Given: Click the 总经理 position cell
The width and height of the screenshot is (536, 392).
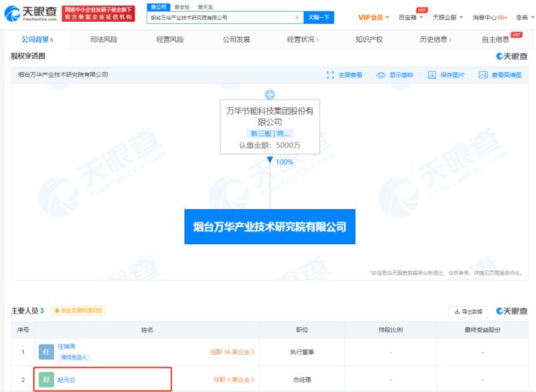Looking at the screenshot, I should [x=302, y=380].
